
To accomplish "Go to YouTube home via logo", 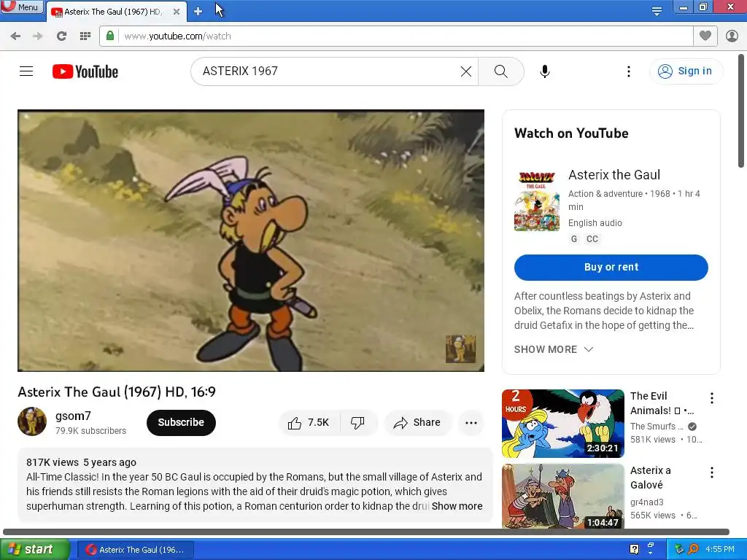I will click(x=85, y=71).
